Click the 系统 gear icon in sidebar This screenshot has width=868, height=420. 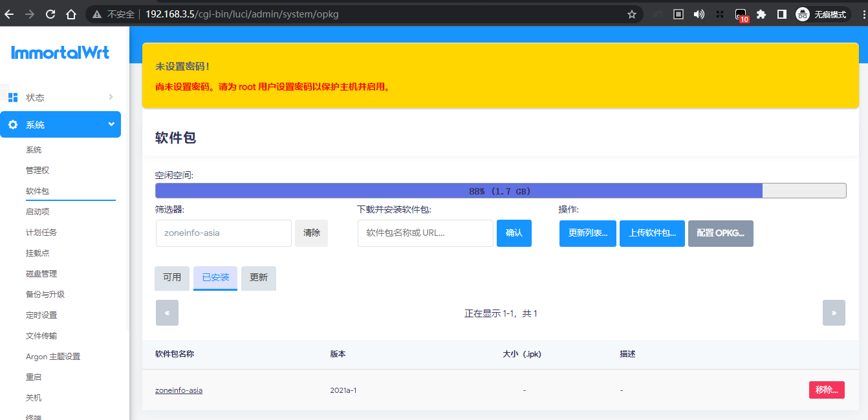click(x=13, y=124)
